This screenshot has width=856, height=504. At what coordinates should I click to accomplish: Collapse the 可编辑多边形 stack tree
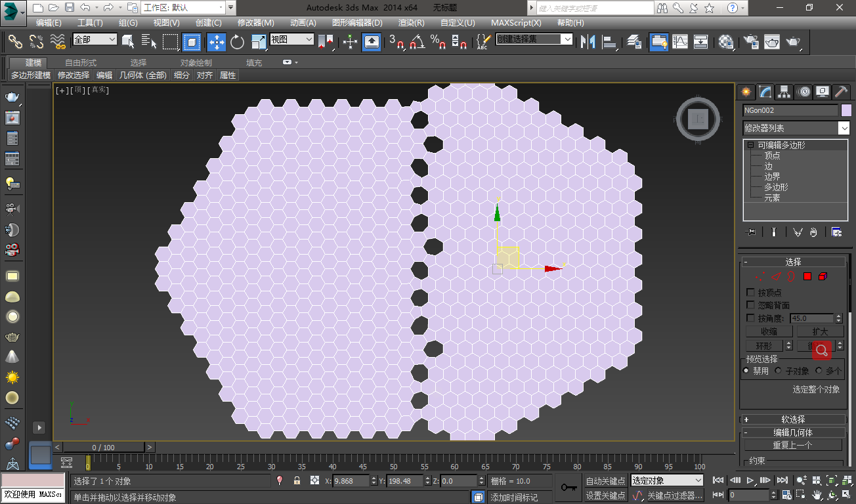tap(750, 145)
